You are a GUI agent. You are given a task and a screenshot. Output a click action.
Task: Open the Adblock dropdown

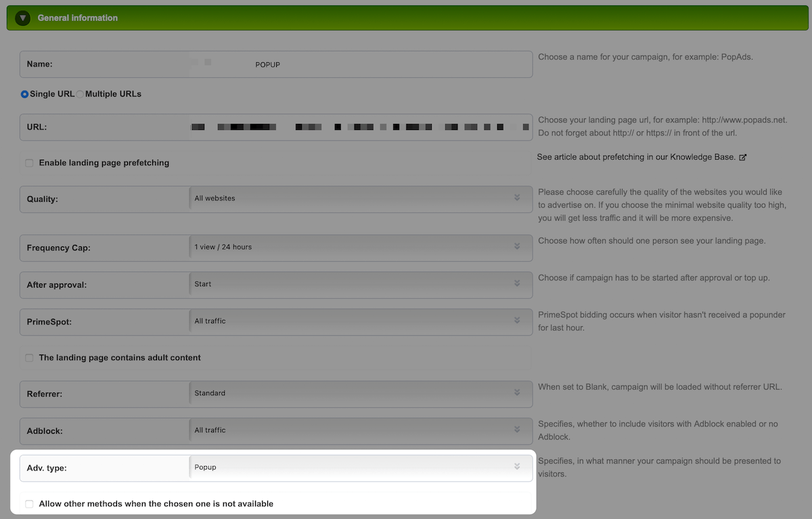tap(360, 430)
